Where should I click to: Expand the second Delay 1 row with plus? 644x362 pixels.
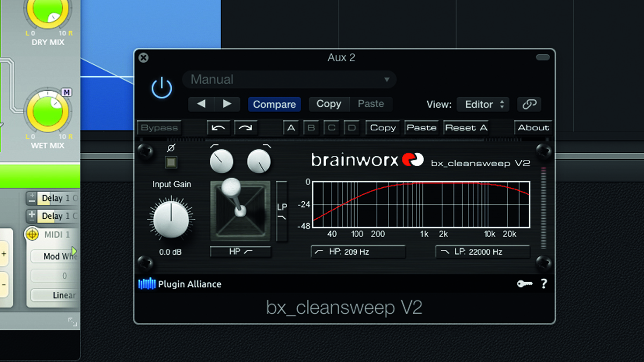coord(32,216)
